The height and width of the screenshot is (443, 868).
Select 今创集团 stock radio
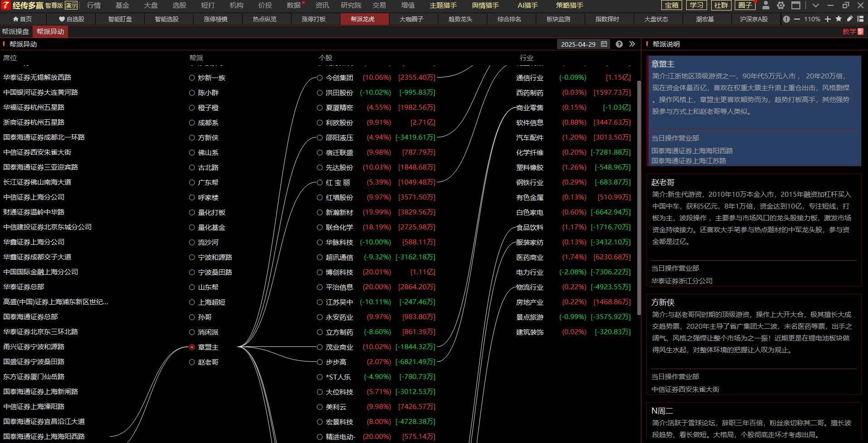click(x=320, y=78)
